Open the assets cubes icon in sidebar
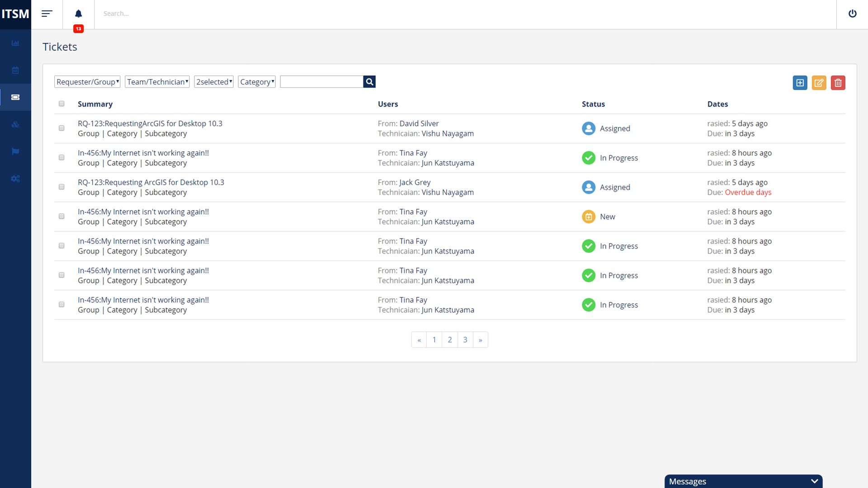This screenshot has width=868, height=488. 15,124
